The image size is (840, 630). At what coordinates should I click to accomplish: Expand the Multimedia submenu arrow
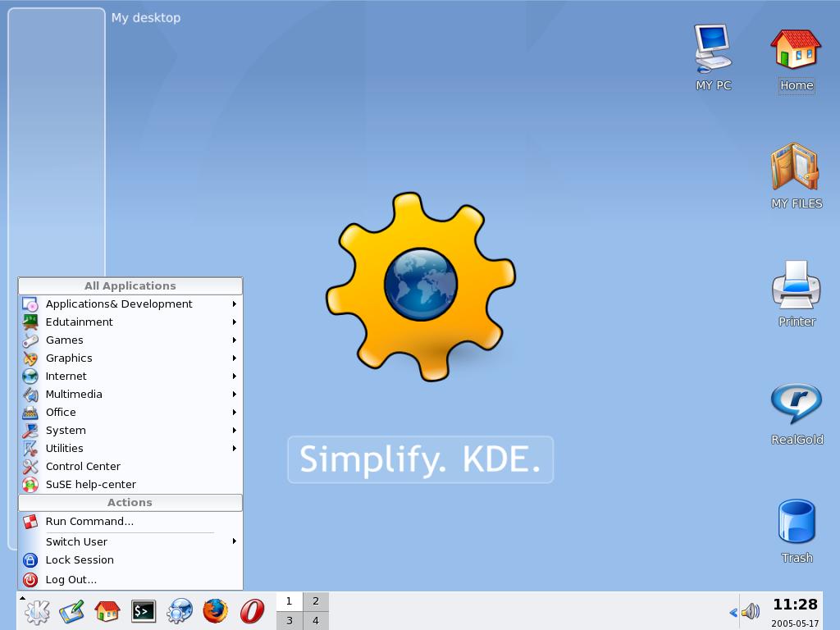(234, 395)
